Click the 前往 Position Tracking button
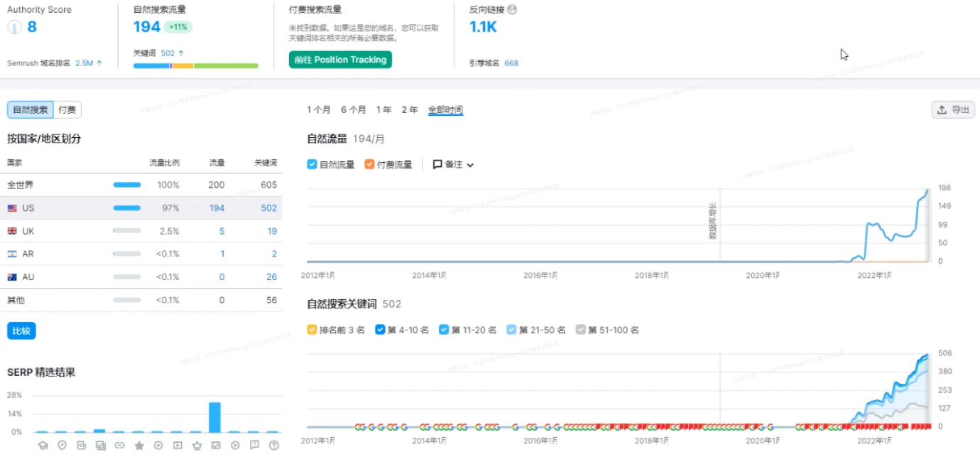The height and width of the screenshot is (462, 980). point(340,60)
